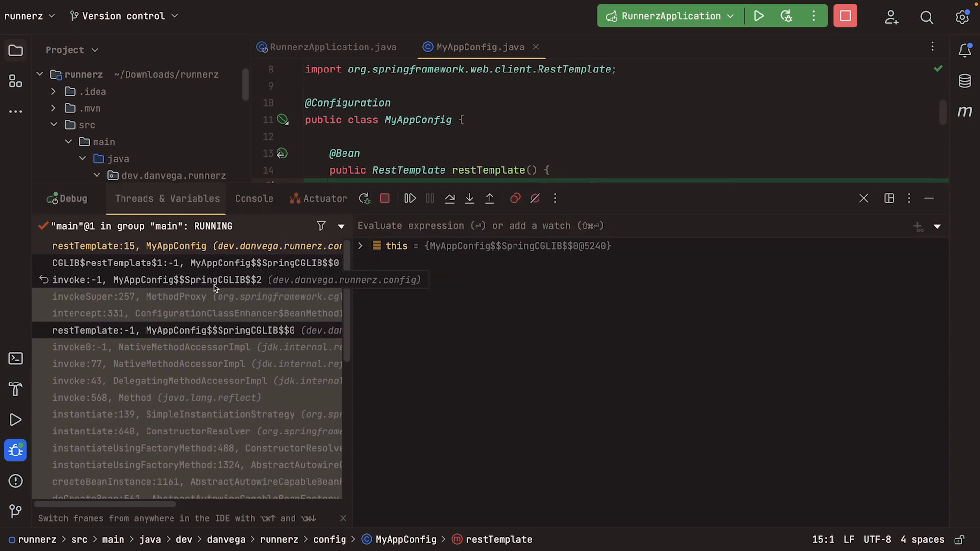Screen dimensions: 980x551
Task: Toggle the thread frames filter icon
Action: coord(321,226)
